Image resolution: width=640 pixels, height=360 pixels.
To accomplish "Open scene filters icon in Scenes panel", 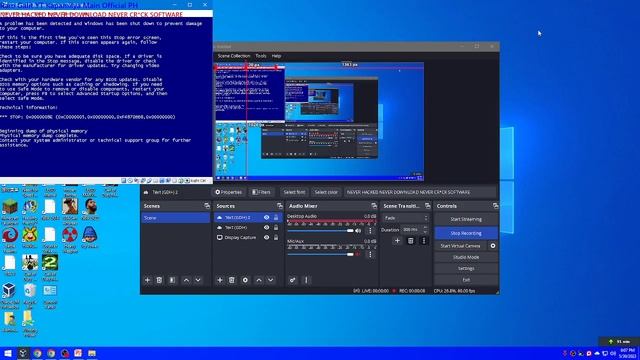I will pos(172,280).
